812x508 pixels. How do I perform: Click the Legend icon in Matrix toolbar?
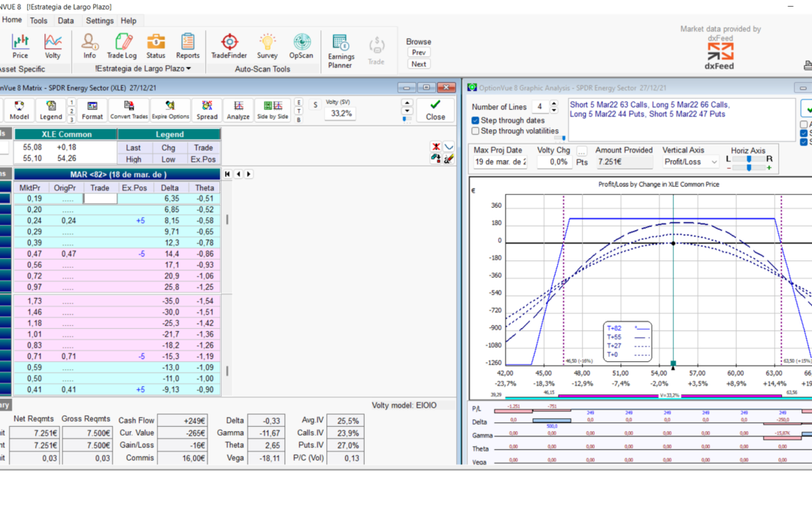51,111
